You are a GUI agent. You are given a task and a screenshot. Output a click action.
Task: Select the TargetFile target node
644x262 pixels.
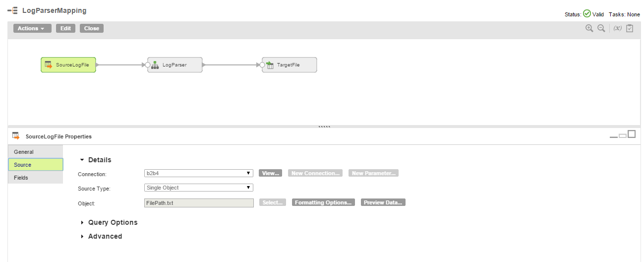click(x=290, y=65)
